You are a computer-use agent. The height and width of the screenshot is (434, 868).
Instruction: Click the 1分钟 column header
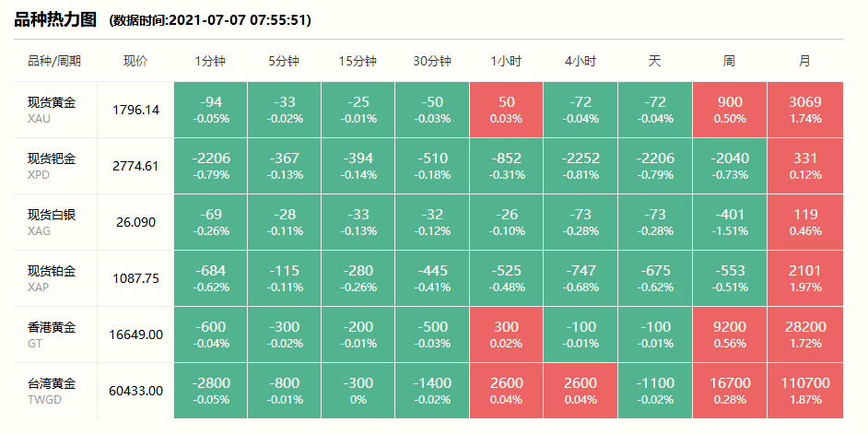point(210,62)
